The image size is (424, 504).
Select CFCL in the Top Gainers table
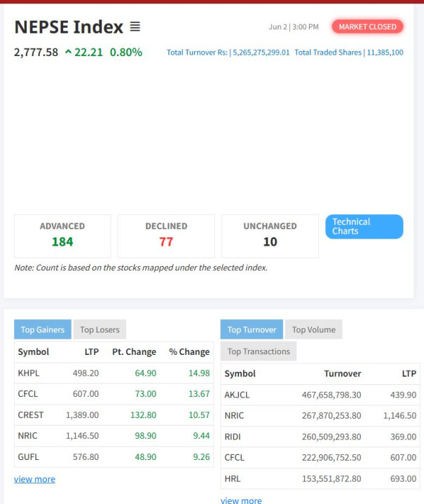(x=28, y=393)
